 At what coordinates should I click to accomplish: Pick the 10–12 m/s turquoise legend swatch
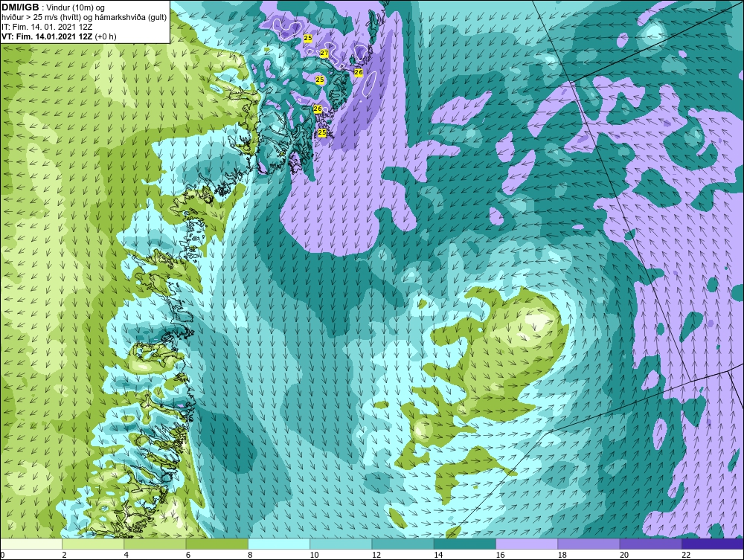(x=341, y=544)
